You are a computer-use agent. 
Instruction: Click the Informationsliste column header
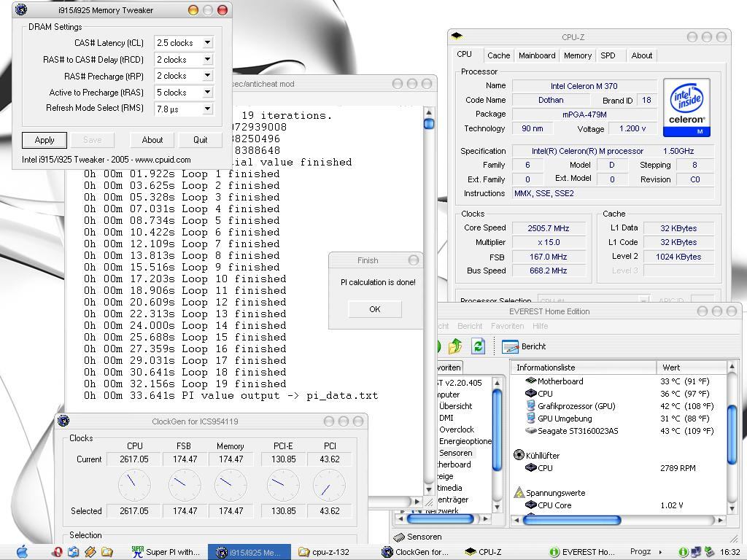pyautogui.click(x=584, y=367)
